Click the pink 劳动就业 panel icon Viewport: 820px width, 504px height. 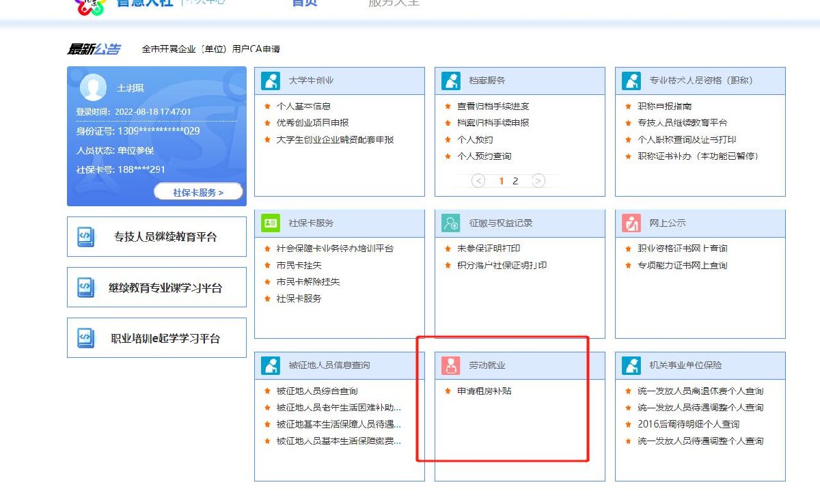[x=451, y=365]
